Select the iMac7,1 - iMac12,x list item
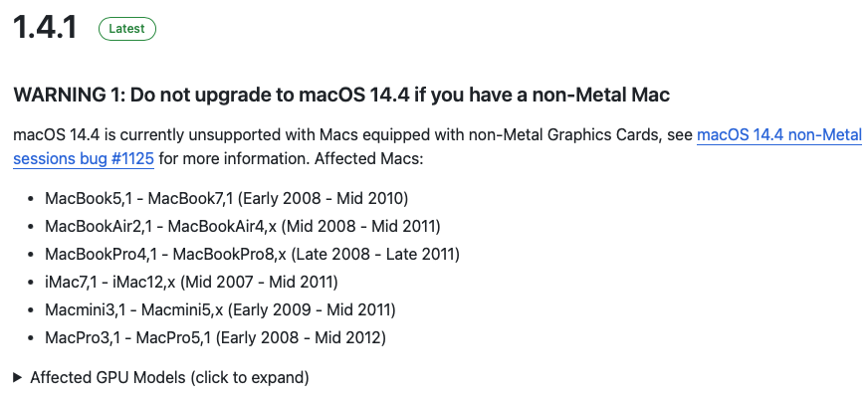 191,282
